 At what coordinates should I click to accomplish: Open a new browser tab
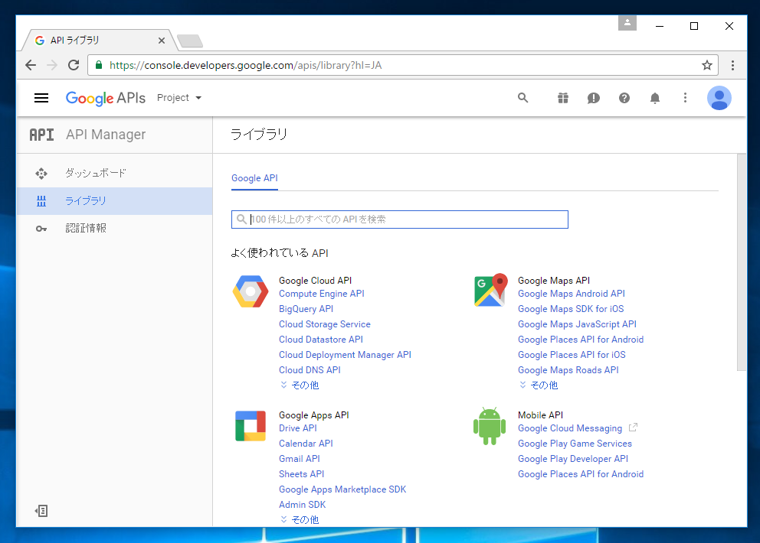190,41
